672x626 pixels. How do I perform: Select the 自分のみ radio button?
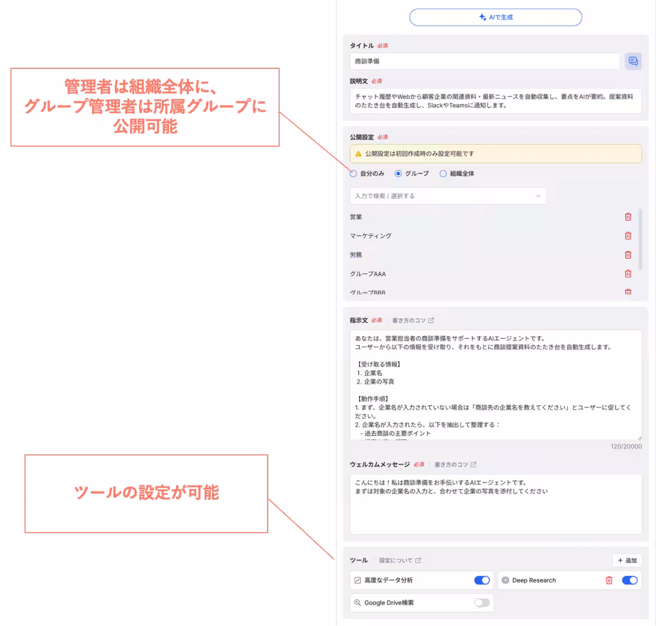(353, 174)
